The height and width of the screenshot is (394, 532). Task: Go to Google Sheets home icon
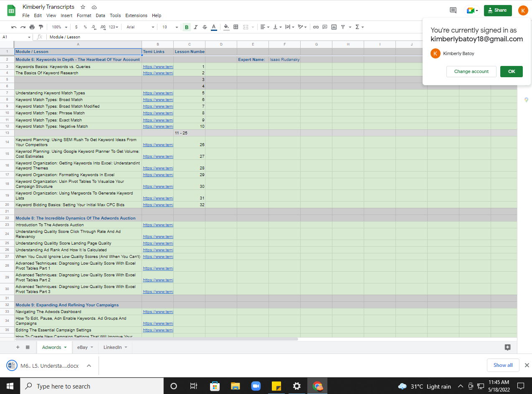(11, 10)
